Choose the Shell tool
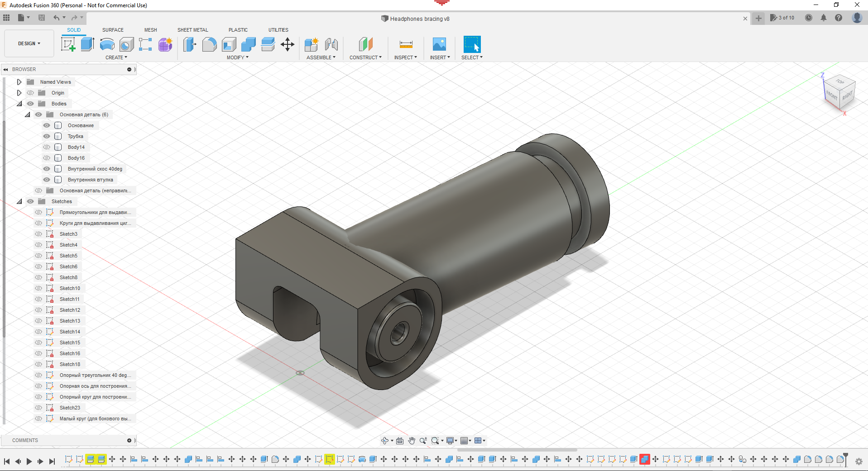This screenshot has width=868, height=471. (229, 44)
